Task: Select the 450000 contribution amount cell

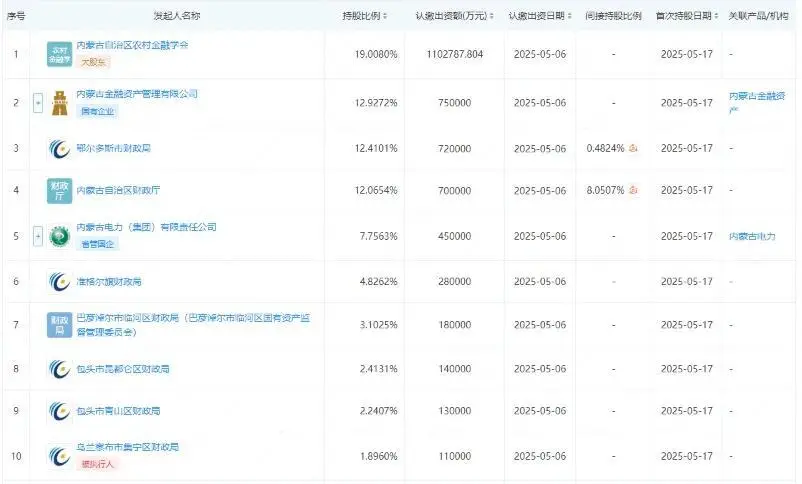Action: (x=455, y=236)
